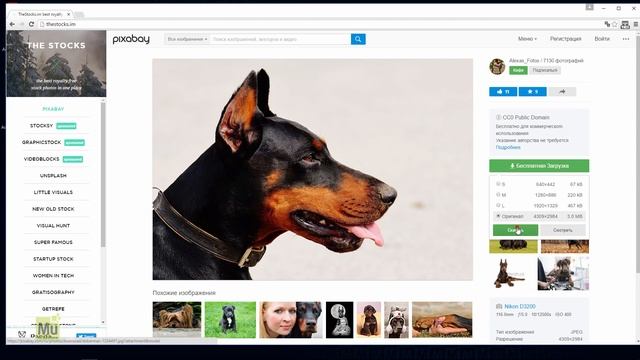640x360 pixels.
Task: Click the Nikon D3200 camera link
Action: coord(520,306)
